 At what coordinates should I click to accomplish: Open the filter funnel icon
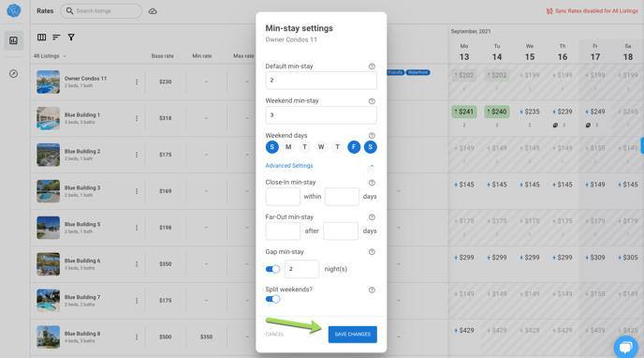tap(71, 37)
